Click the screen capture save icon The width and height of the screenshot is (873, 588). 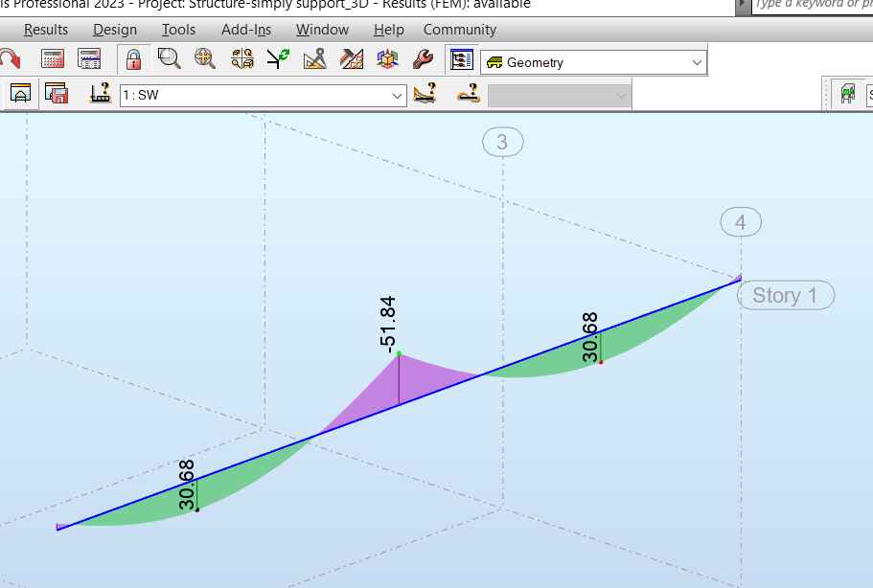(57, 93)
